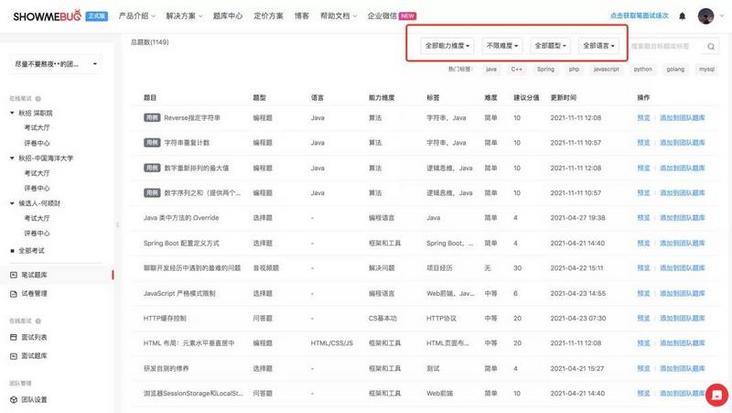Click the blue badge beside the logo
Viewport: 732px width, 413px height.
97,16
